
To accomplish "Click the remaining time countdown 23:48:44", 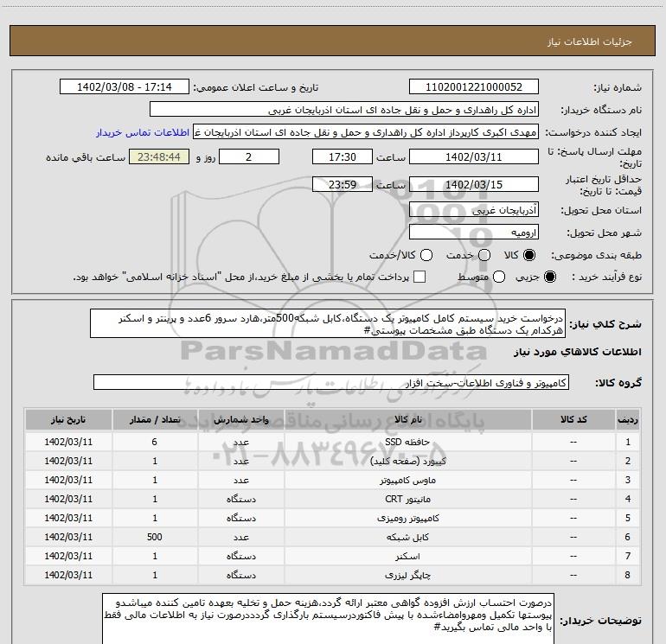I will [x=159, y=157].
